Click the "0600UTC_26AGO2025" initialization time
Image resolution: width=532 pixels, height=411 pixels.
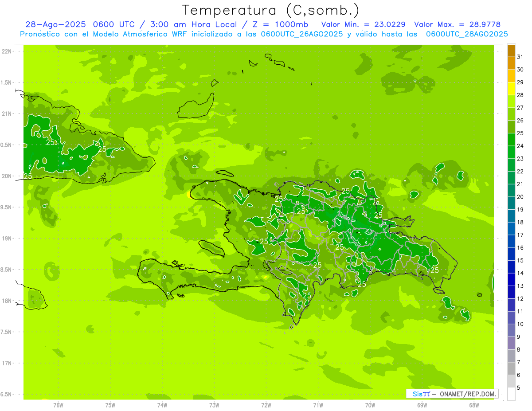[x=302, y=34]
